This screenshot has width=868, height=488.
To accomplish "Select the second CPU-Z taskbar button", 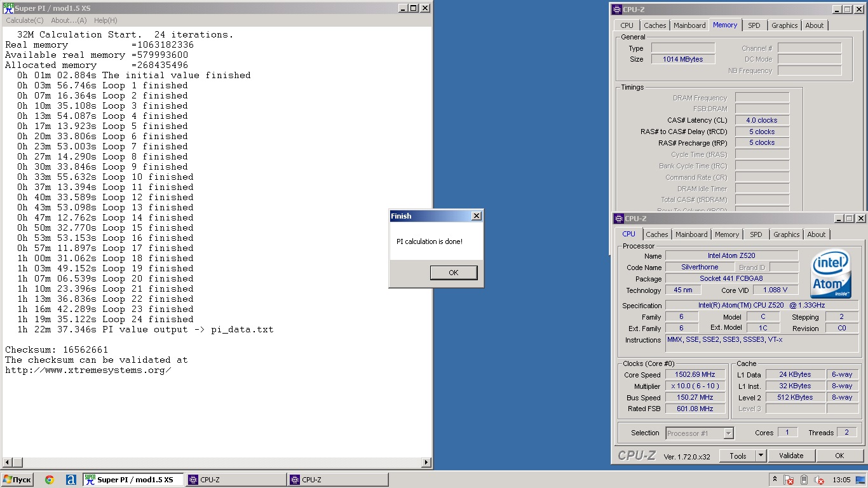I will (337, 480).
